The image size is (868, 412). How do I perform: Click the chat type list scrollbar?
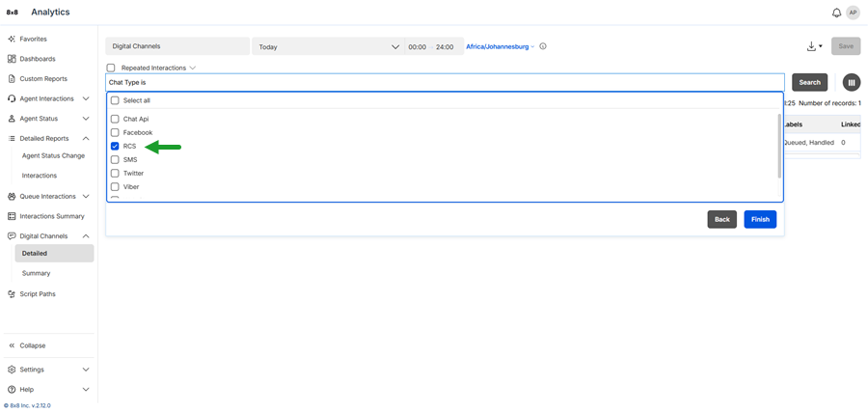pos(779,145)
